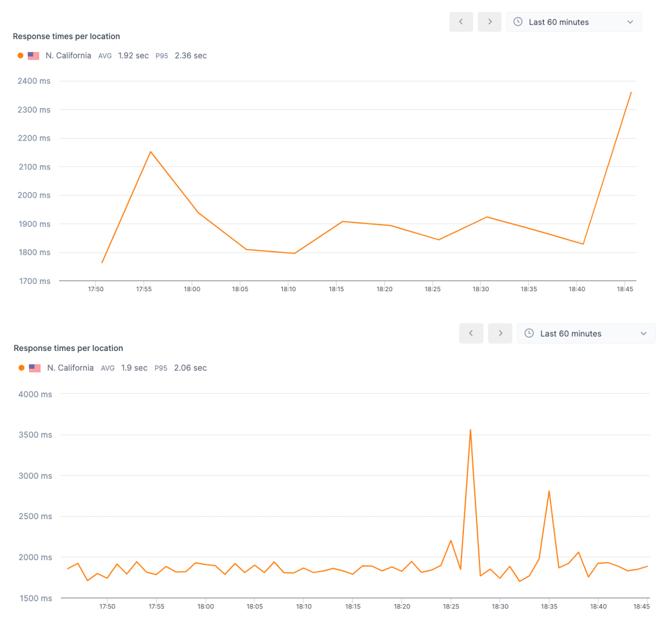
Task: Click clock icon in bottom time selector
Action: (529, 333)
